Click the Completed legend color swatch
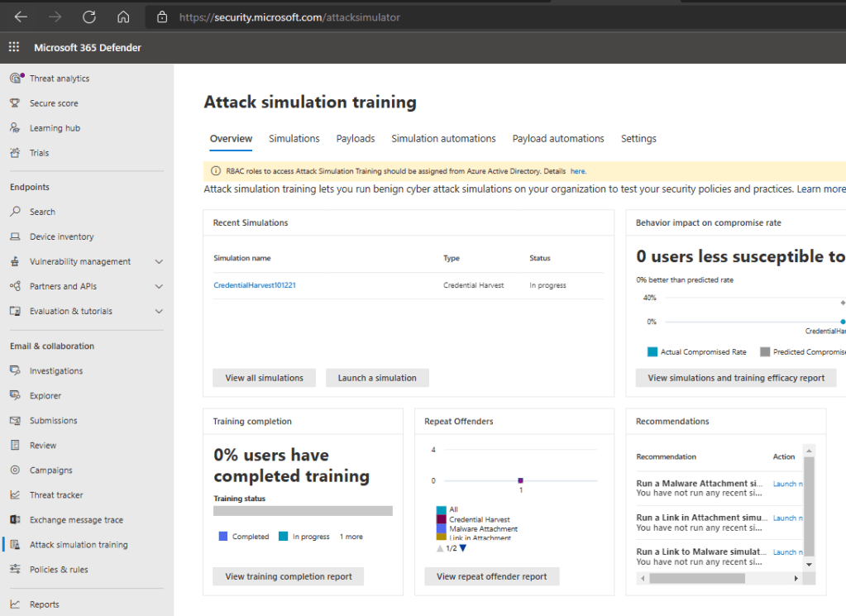The image size is (846, 616). pos(222,537)
